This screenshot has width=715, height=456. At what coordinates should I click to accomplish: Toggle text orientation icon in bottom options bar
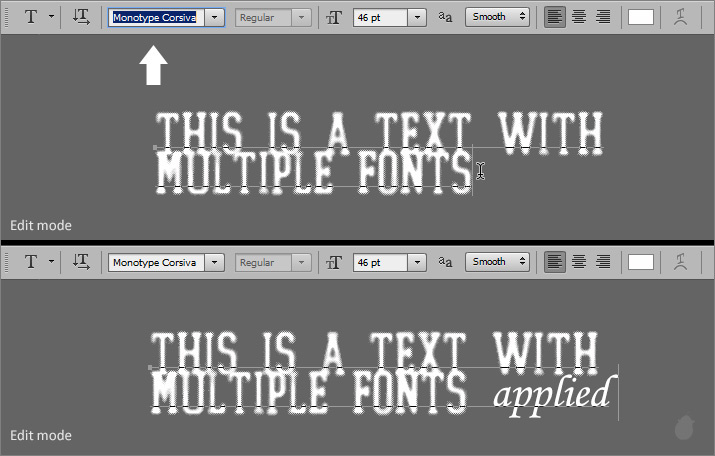coord(82,262)
